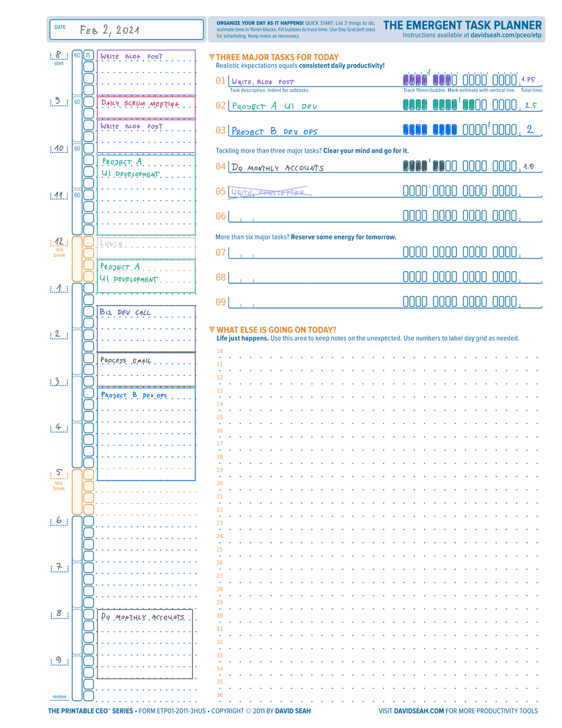Select task 04 line Do Monthly Accounts
This screenshot has width=562, height=728.
click(x=315, y=167)
